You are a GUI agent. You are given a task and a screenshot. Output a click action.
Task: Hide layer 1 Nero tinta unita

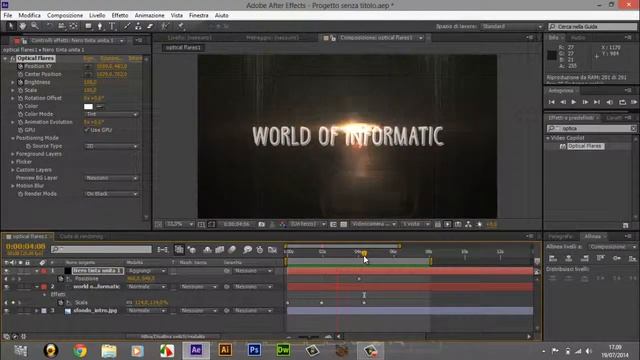[x=6, y=271]
